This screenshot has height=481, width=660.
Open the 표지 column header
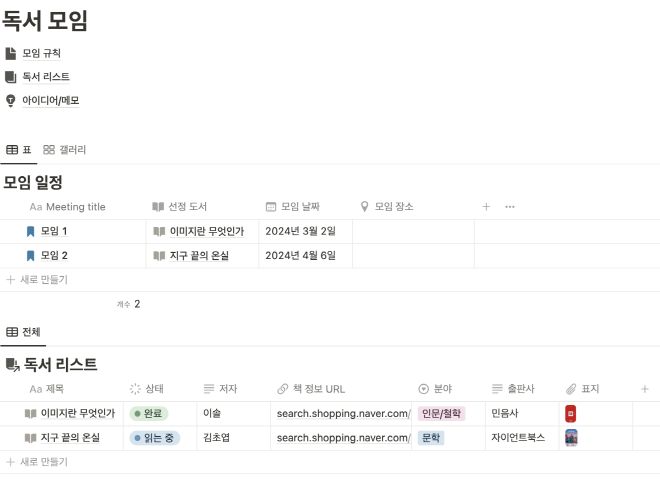(583, 389)
